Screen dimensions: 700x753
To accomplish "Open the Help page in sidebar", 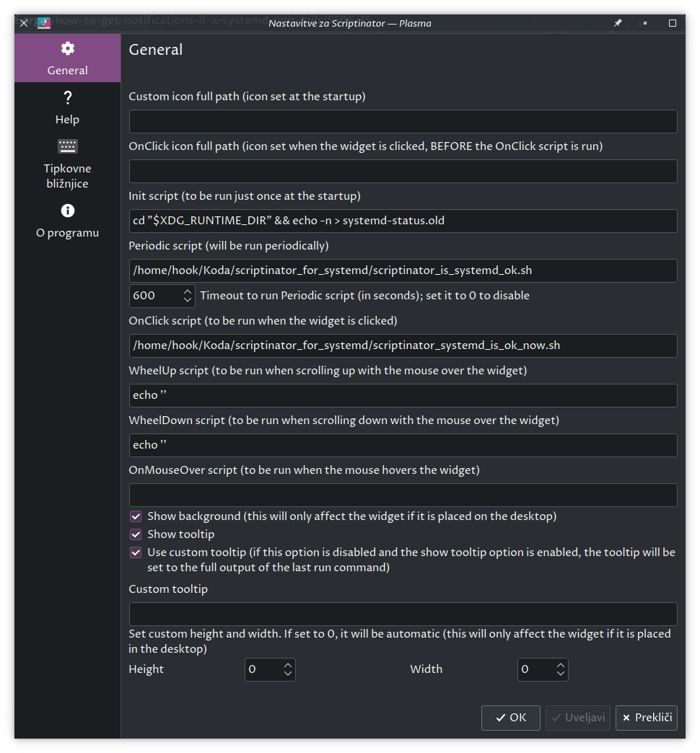I will point(67,107).
